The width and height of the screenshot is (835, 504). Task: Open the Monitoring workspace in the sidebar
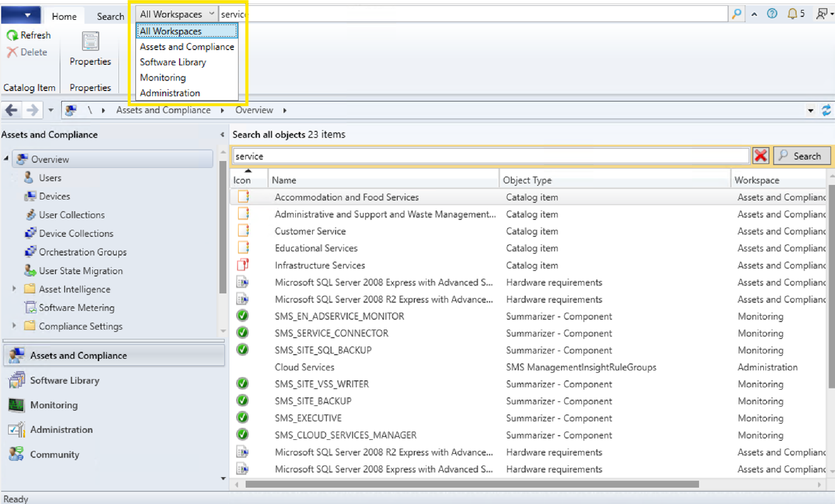pyautogui.click(x=54, y=405)
